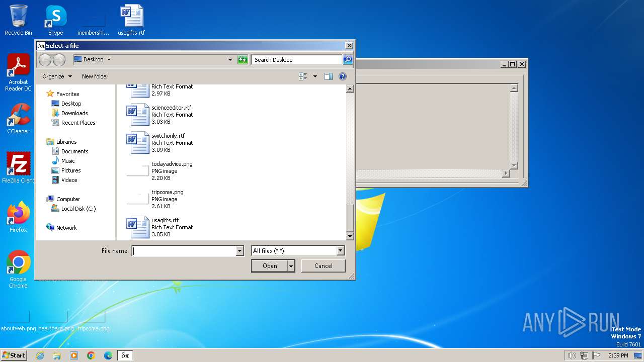Screen dimensions: 644x362
Task: Select Desktop under Favorites
Action: pyautogui.click(x=71, y=104)
